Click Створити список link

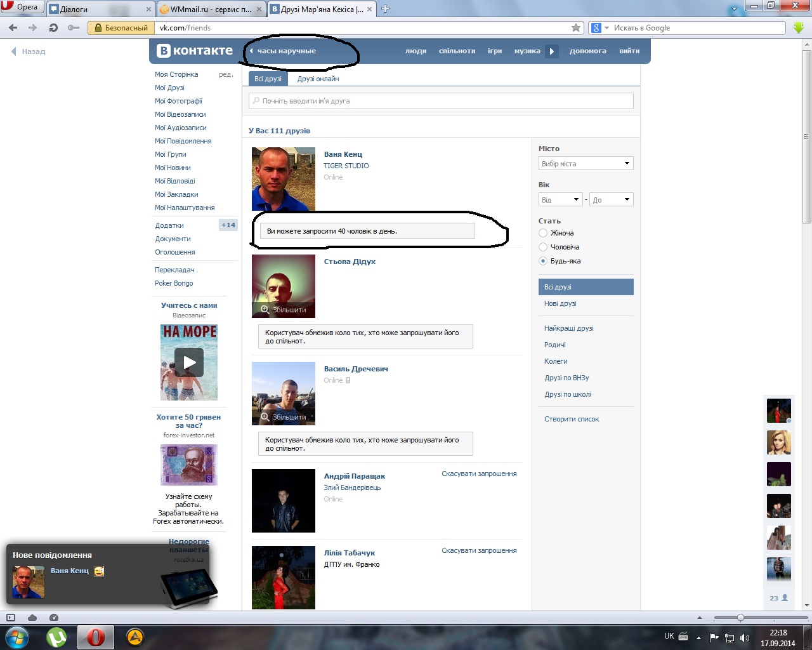pyautogui.click(x=572, y=419)
